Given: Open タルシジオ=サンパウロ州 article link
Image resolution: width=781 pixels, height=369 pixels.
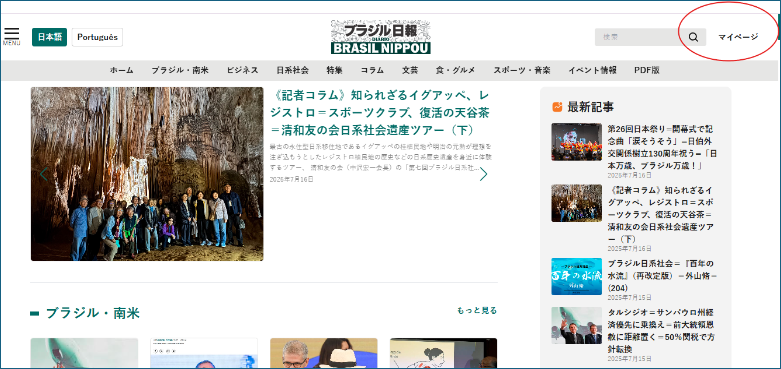Looking at the screenshot, I should pos(660,331).
